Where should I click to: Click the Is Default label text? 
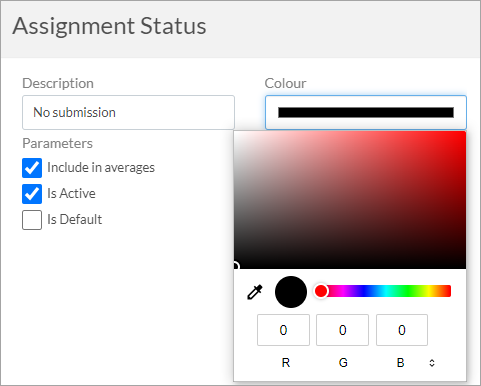75,220
